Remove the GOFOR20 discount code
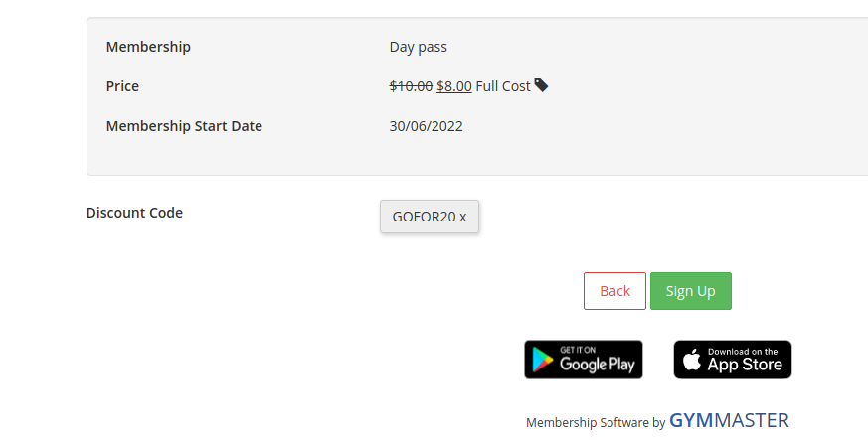 [462, 217]
